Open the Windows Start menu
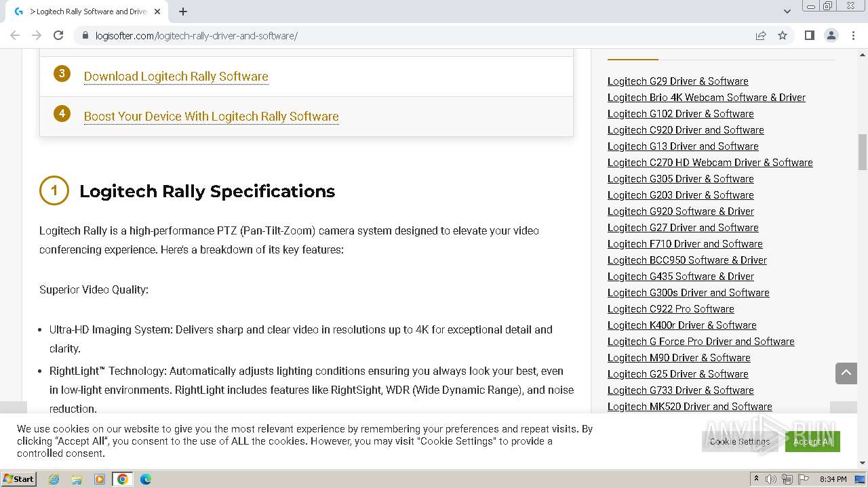868x488 pixels. coord(19,479)
